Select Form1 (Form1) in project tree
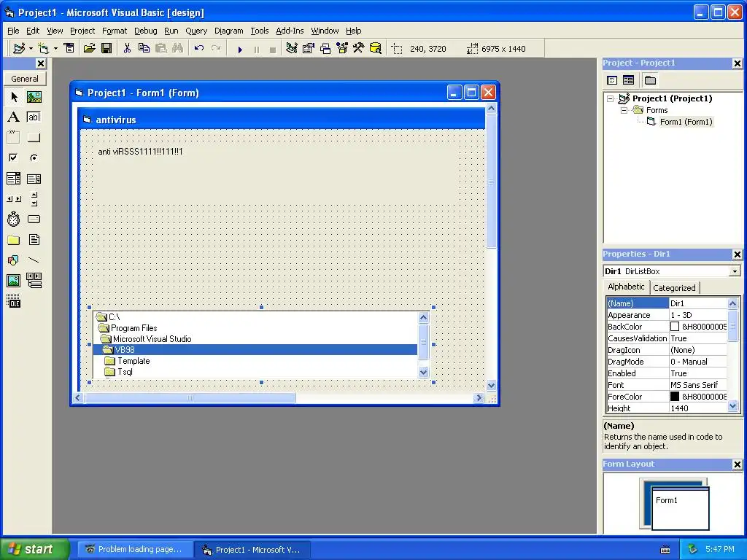 [686, 122]
